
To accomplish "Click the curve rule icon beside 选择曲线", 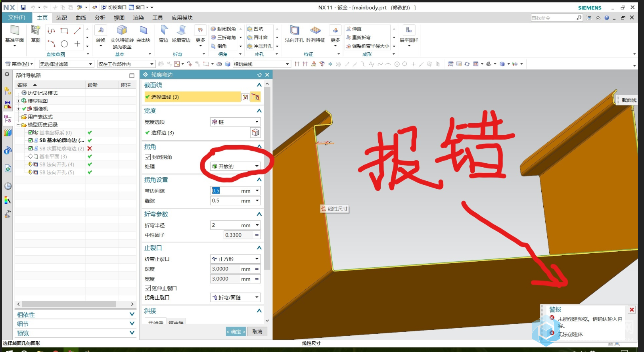I will pos(255,97).
